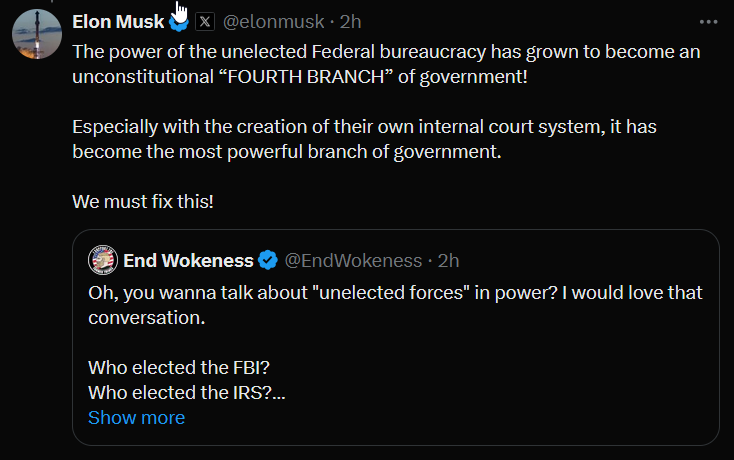734x460 pixels.
Task: Open the quoted post's 2h timestamp
Action: (449, 261)
